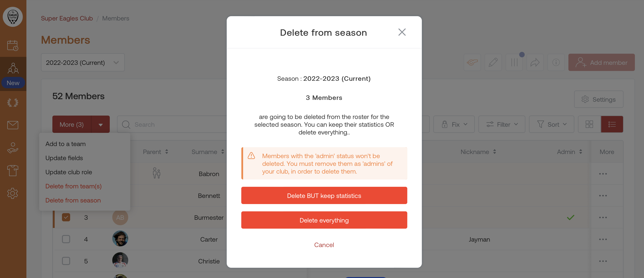Check the Christie row checkbox
Image resolution: width=644 pixels, height=278 pixels.
coord(66,261)
